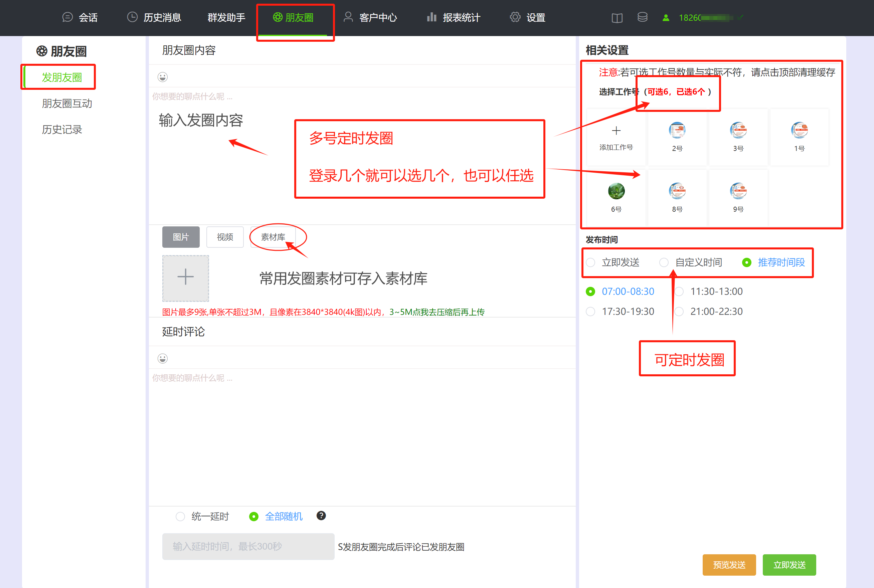Click the green 立即发送 button
The image size is (874, 588).
click(x=789, y=565)
